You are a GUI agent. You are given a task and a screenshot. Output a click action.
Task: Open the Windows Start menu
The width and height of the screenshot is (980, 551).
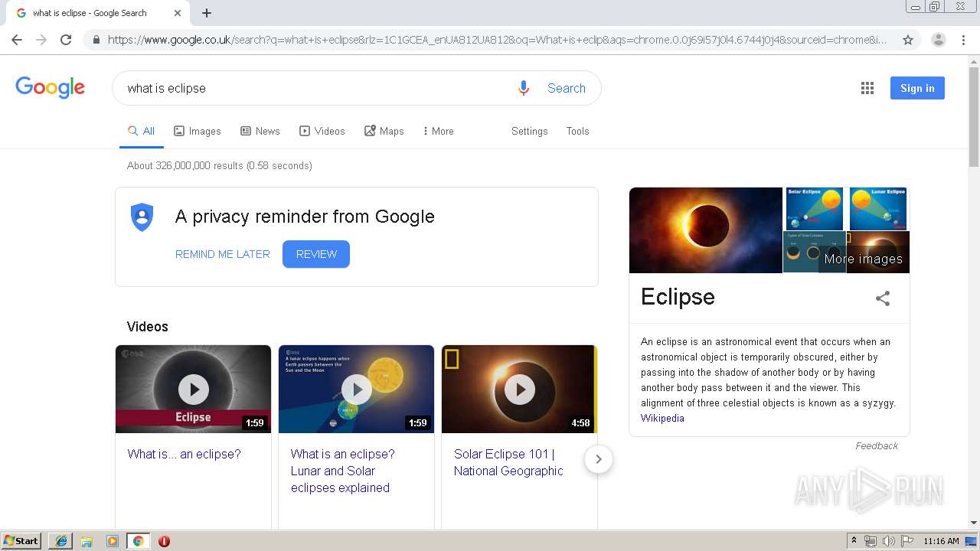click(x=21, y=540)
